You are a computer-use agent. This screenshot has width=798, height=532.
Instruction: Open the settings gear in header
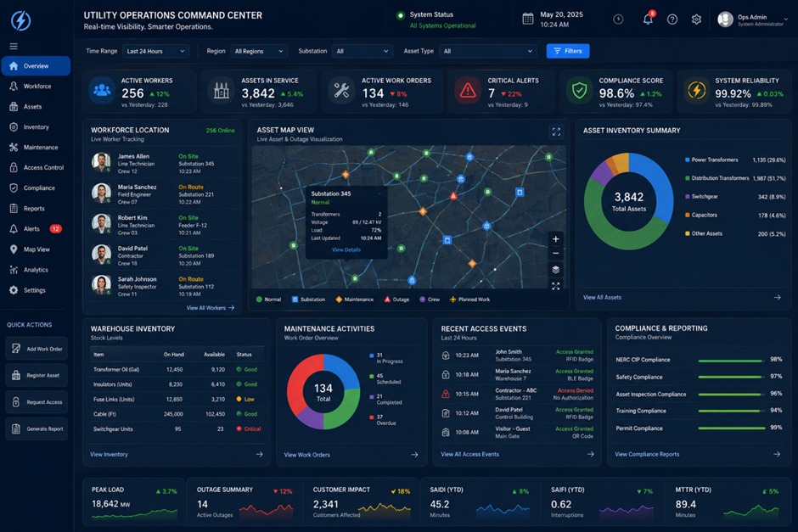point(696,20)
